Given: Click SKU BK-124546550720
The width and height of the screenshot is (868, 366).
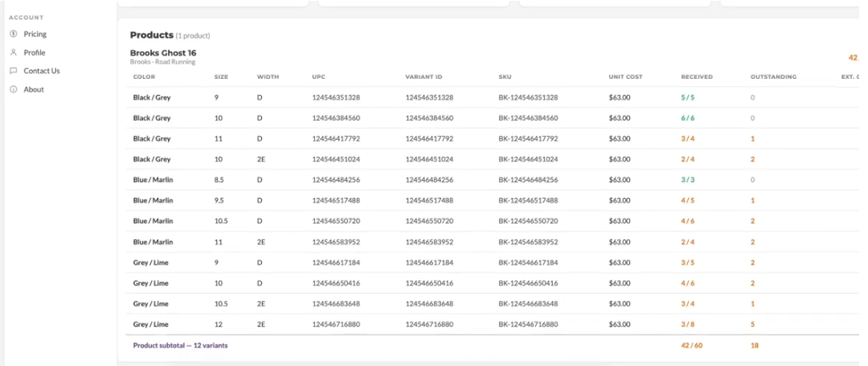Looking at the screenshot, I should [x=528, y=221].
